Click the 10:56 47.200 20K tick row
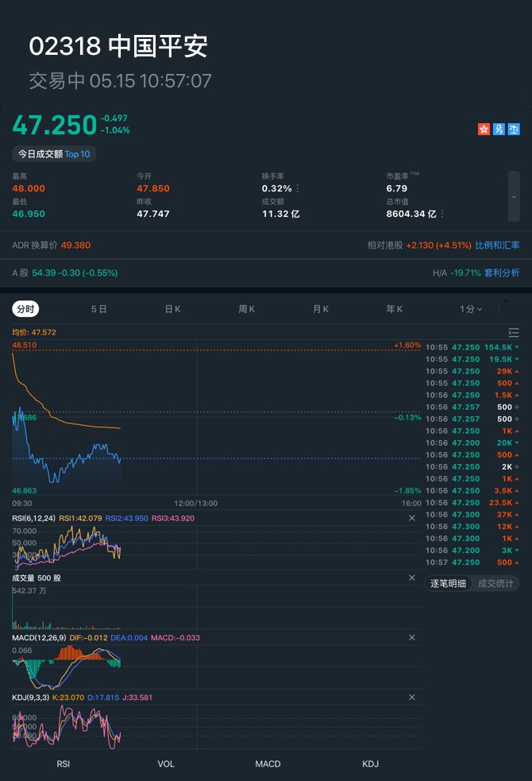This screenshot has width=532, height=781. (x=472, y=443)
